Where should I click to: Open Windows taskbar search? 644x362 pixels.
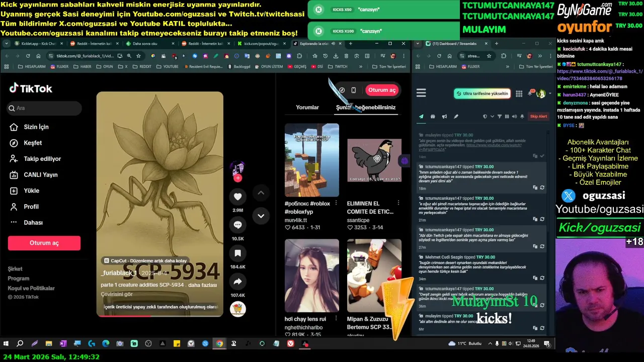pyautogui.click(x=20, y=344)
